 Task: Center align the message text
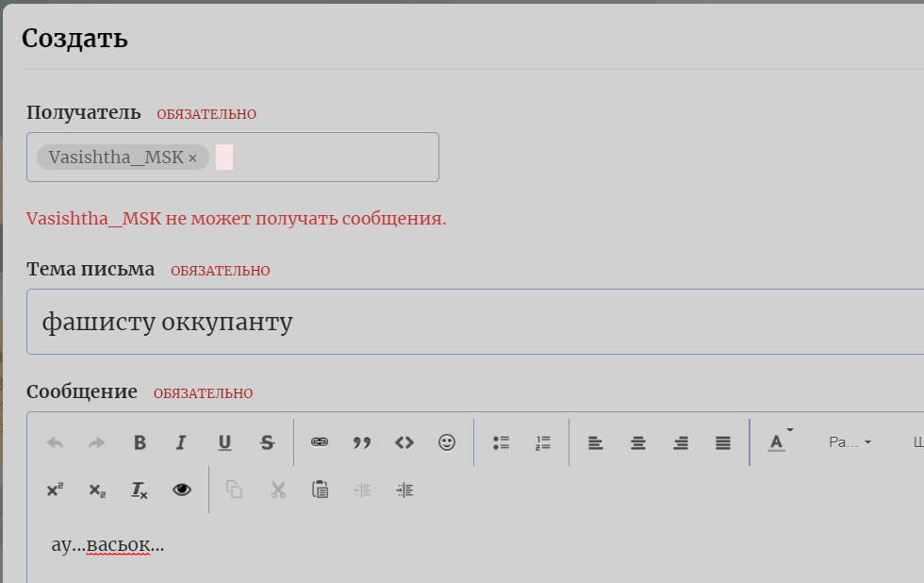(x=637, y=441)
